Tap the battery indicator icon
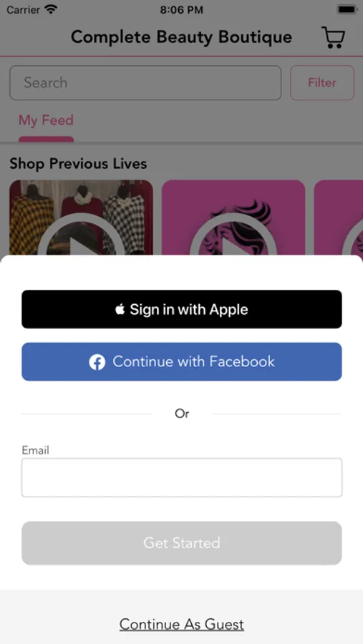Viewport: 363px width, 644px height. [347, 9]
